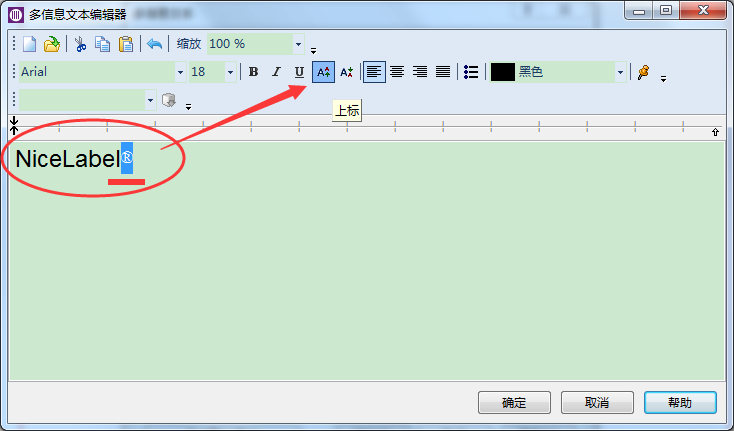
Task: Minimize the editor window
Action: tap(639, 10)
